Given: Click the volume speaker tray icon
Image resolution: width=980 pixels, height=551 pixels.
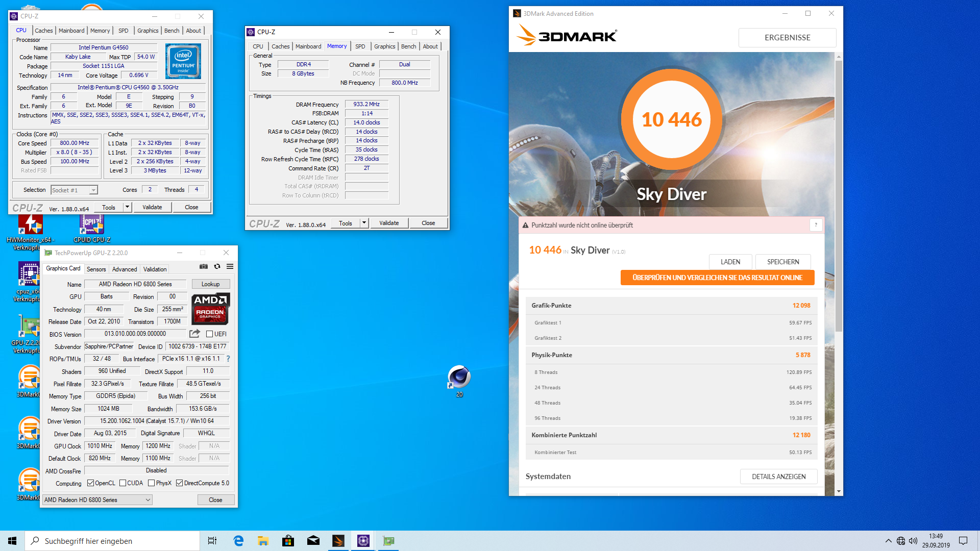Looking at the screenshot, I should [x=913, y=541].
